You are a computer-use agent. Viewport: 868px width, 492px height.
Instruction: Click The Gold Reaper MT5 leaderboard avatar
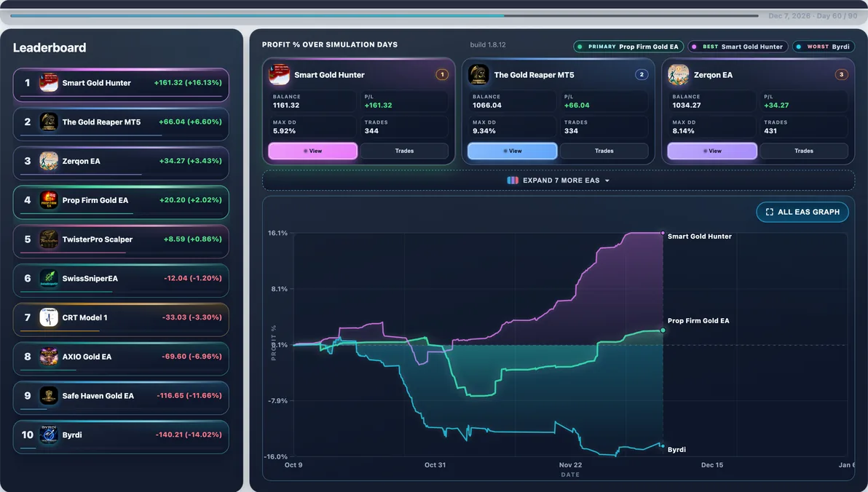49,122
